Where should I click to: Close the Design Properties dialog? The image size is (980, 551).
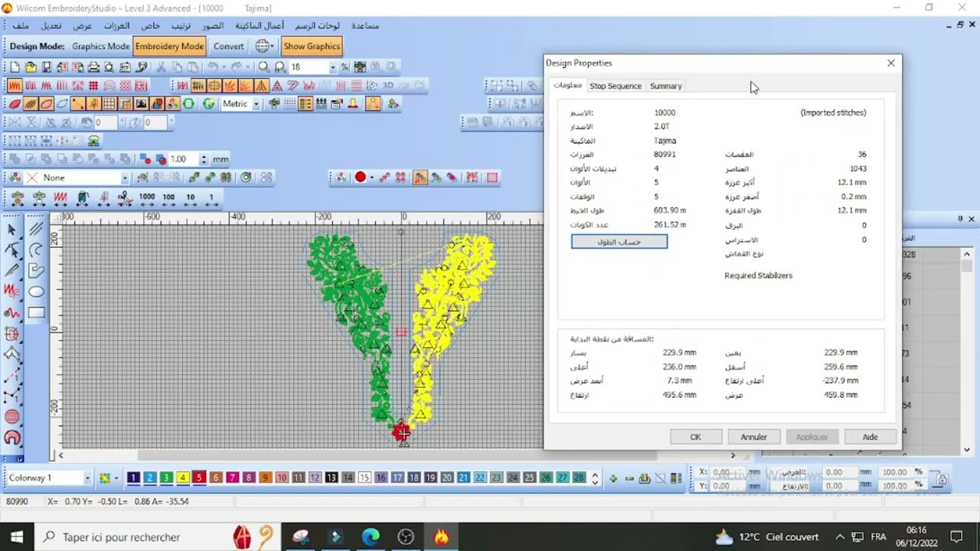click(890, 63)
